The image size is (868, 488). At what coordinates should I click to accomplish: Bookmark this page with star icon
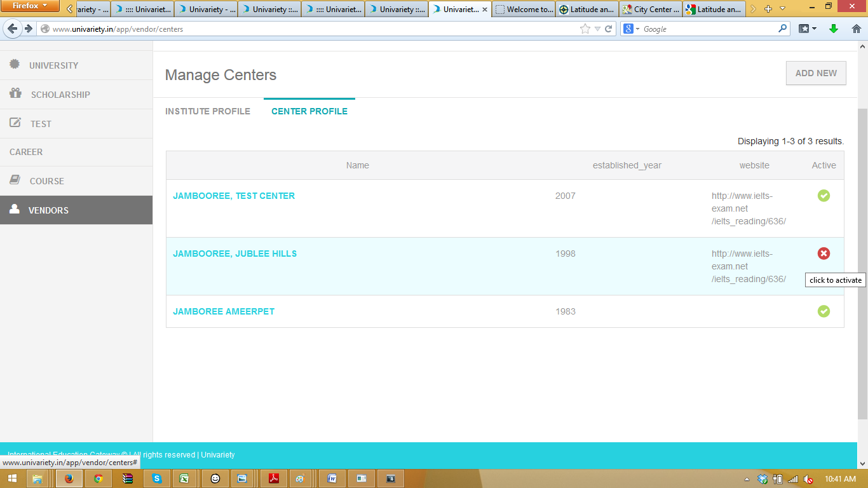tap(585, 29)
